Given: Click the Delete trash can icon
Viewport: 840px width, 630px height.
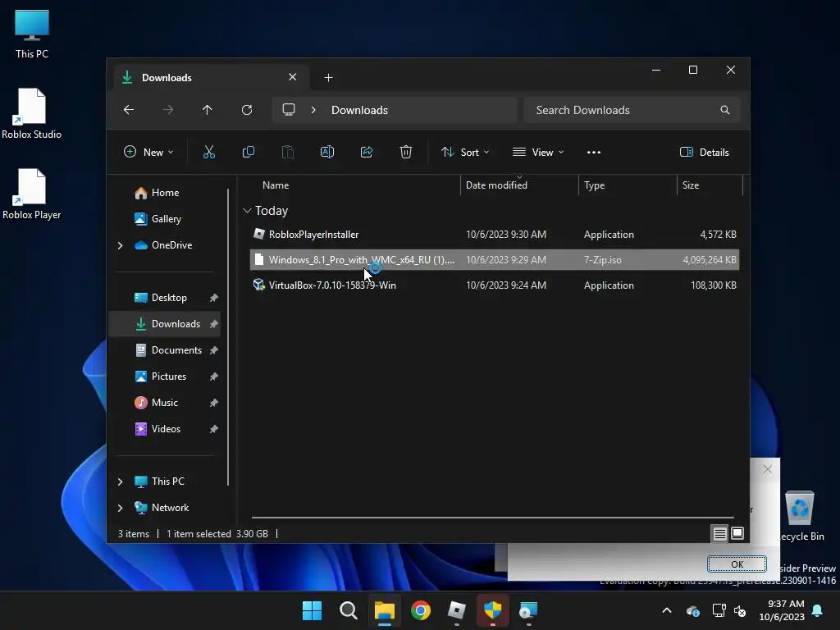Looking at the screenshot, I should coord(406,152).
